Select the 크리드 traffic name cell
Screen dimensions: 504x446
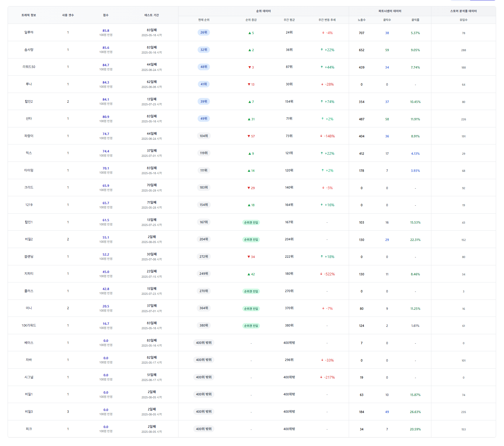click(x=29, y=187)
